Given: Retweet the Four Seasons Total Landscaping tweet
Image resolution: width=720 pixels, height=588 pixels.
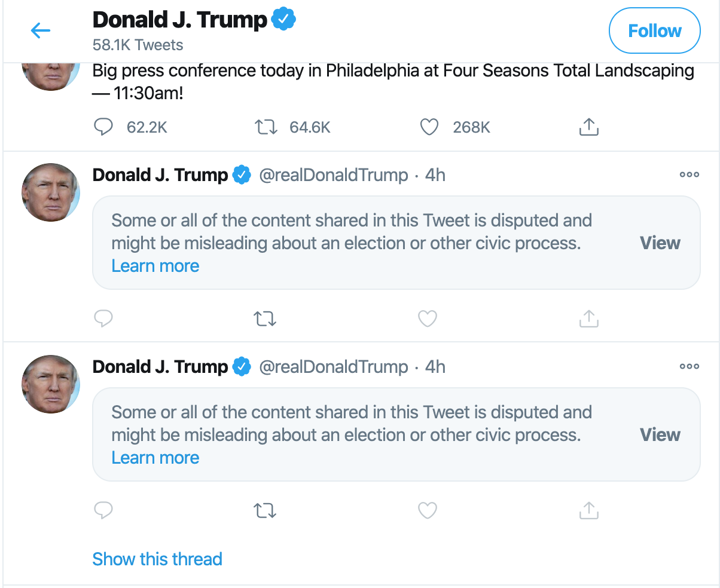Looking at the screenshot, I should [x=265, y=127].
